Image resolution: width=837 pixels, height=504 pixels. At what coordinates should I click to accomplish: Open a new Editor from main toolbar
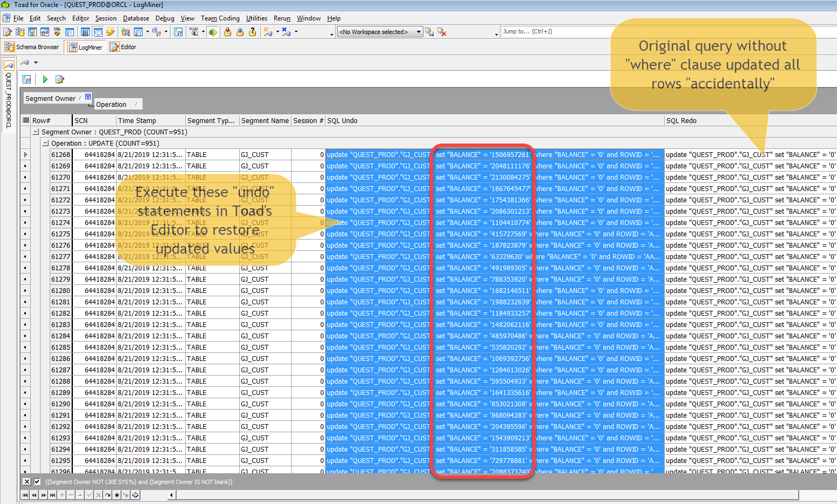click(8, 32)
